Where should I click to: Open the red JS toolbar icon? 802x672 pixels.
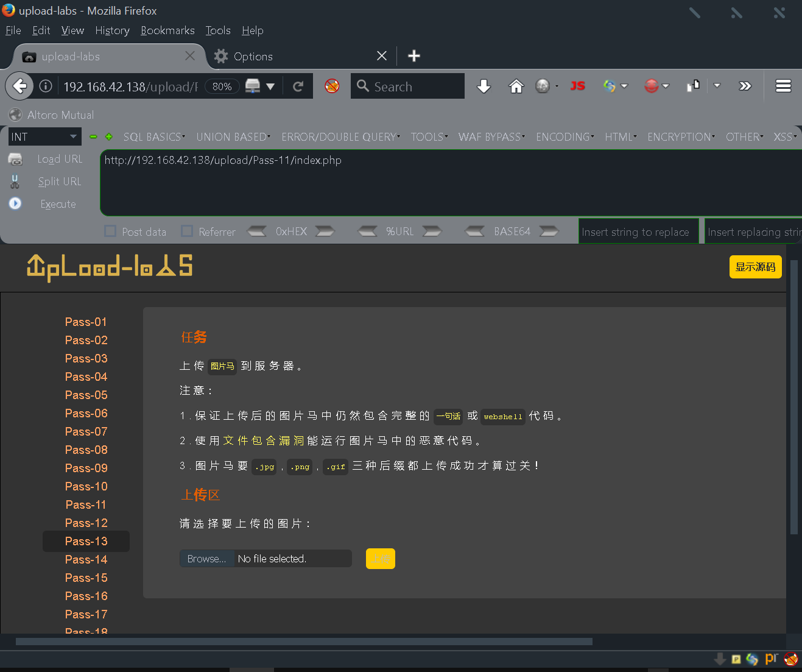577,87
